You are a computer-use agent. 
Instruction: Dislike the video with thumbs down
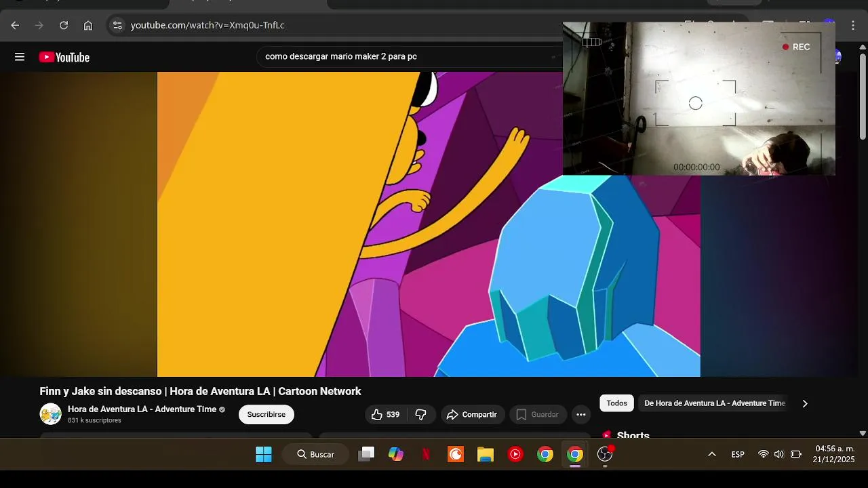coord(420,414)
